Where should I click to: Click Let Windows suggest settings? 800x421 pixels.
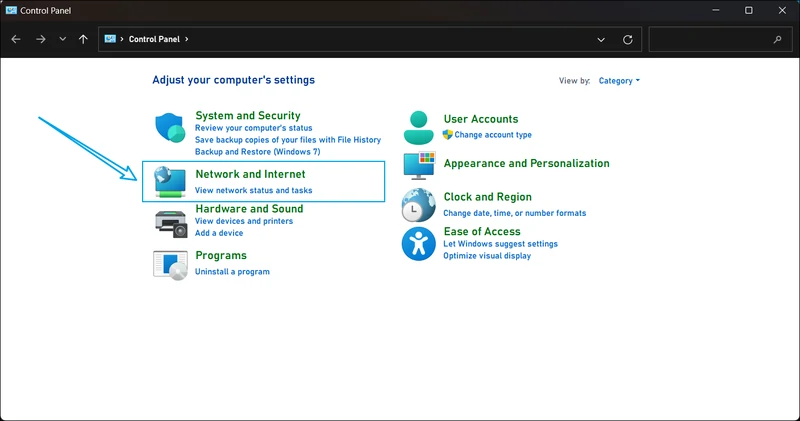[501, 244]
